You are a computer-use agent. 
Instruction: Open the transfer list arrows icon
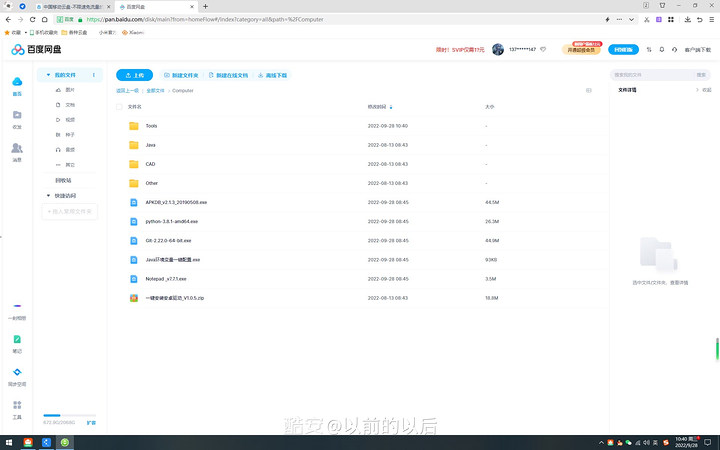coord(649,50)
